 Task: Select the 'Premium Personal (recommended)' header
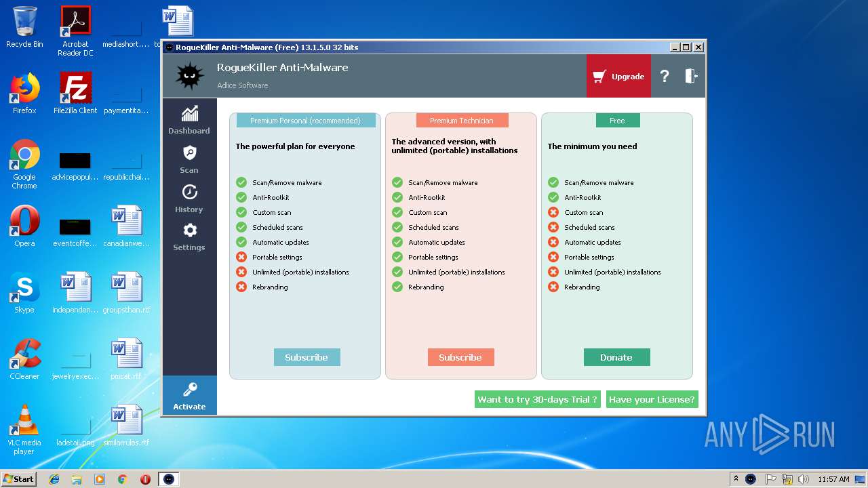click(305, 121)
